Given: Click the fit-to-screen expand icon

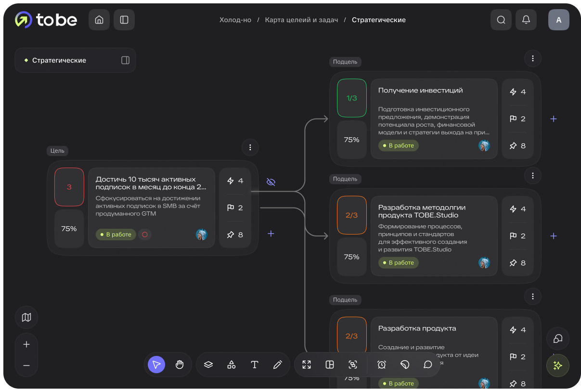Looking at the screenshot, I should pos(307,365).
